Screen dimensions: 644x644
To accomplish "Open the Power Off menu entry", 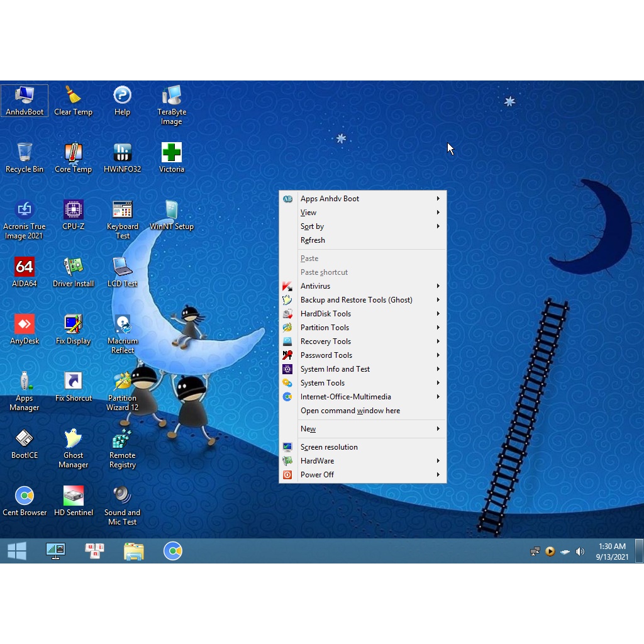I will 363,475.
